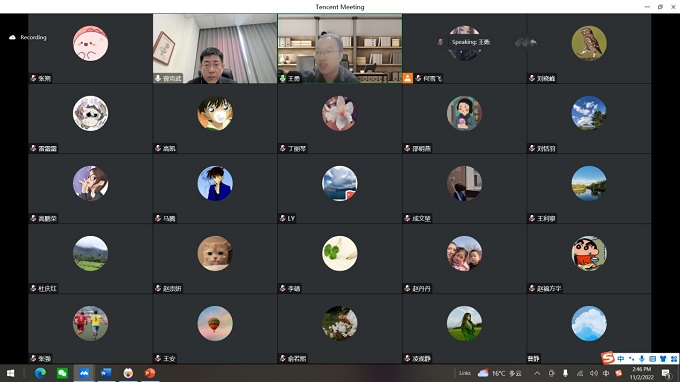This screenshot has height=382, width=680.
Task: Toggle the system volume icon
Action: [x=594, y=373]
